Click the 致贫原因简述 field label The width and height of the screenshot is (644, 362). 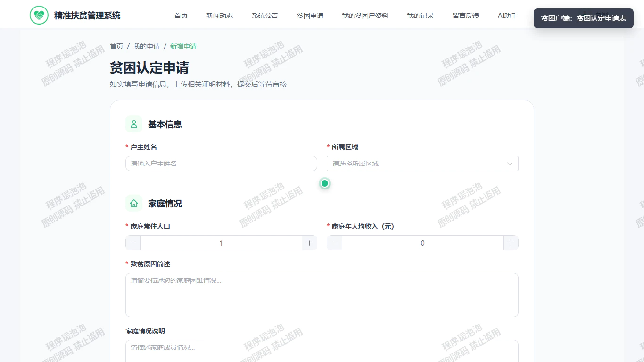(150, 264)
